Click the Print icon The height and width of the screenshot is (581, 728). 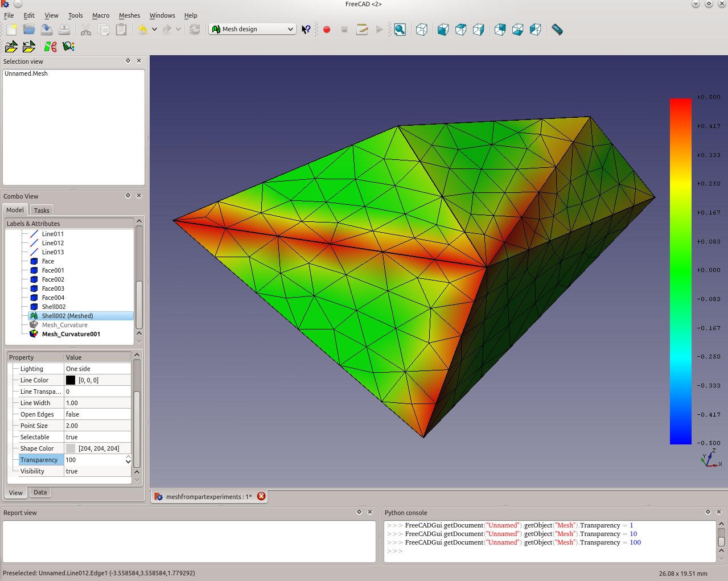click(64, 29)
